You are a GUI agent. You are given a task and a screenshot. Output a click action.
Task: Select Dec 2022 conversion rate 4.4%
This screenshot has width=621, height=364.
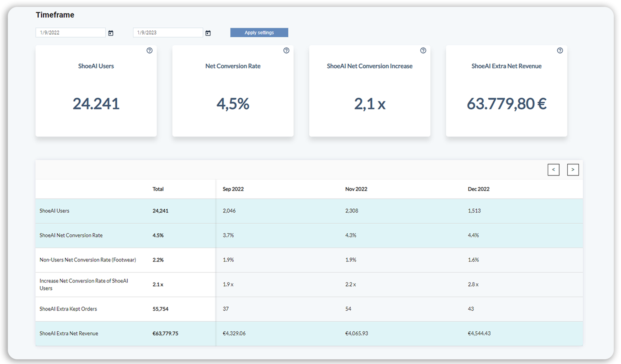473,235
